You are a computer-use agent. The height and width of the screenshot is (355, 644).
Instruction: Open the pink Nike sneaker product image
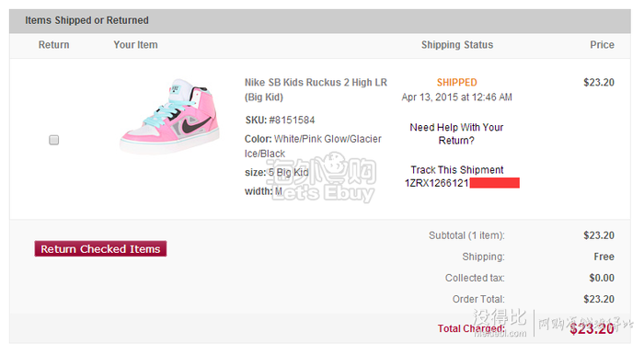[x=170, y=116]
